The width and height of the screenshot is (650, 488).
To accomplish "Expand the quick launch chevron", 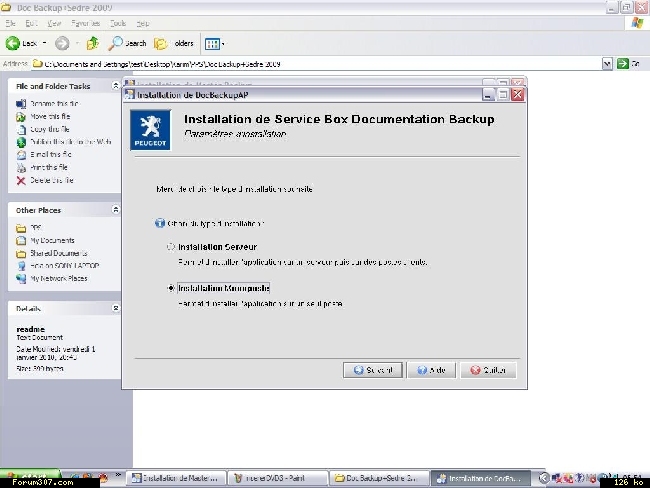I will click(118, 474).
